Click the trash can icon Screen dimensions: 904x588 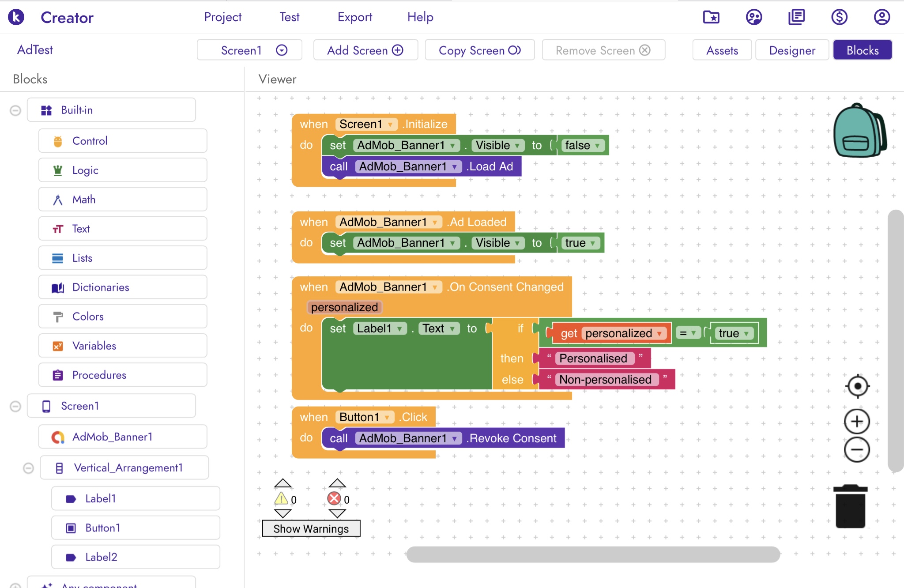pos(850,506)
